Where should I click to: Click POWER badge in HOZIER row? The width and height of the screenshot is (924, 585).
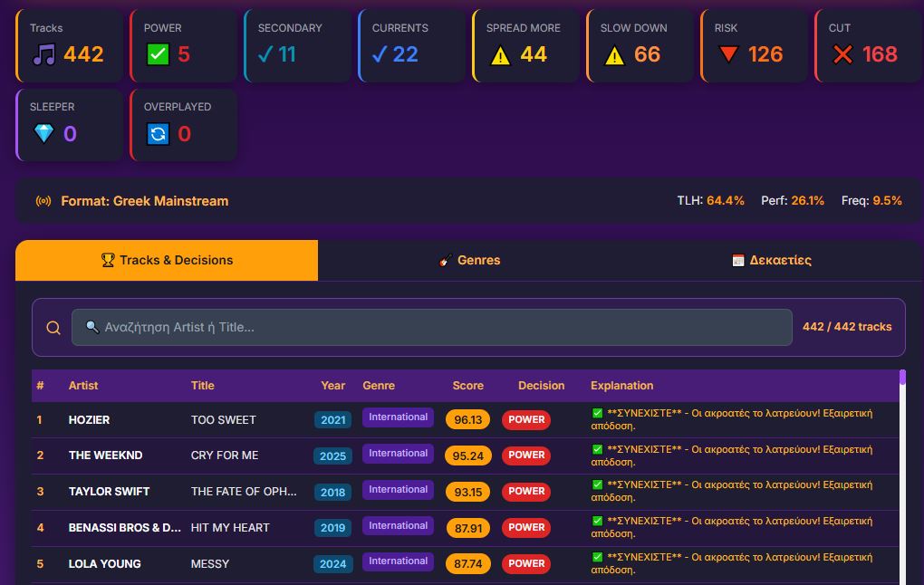(x=526, y=419)
